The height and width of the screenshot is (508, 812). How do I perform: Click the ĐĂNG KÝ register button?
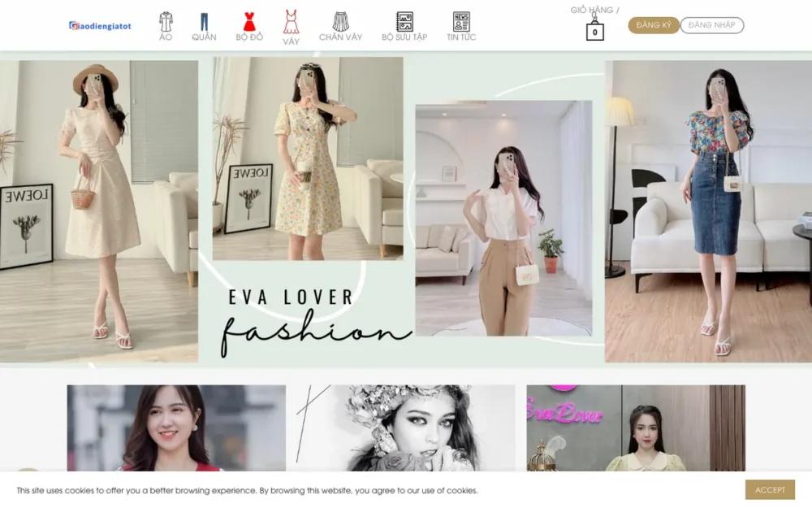(654, 25)
